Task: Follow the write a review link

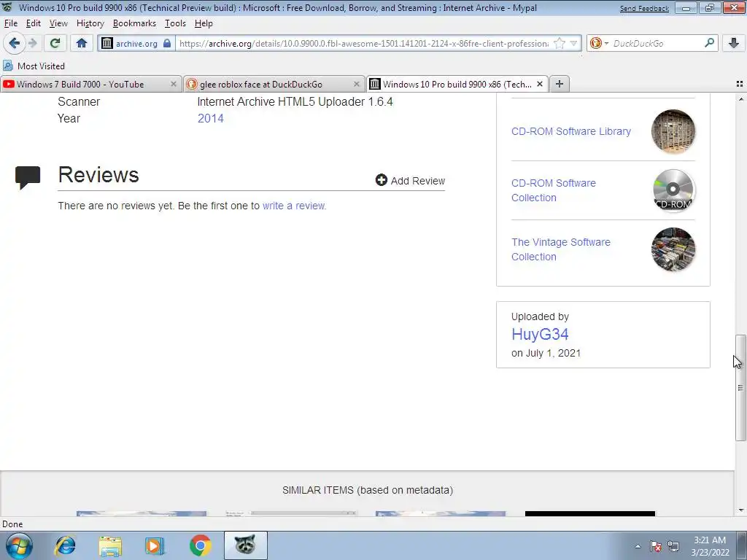Action: (x=294, y=206)
